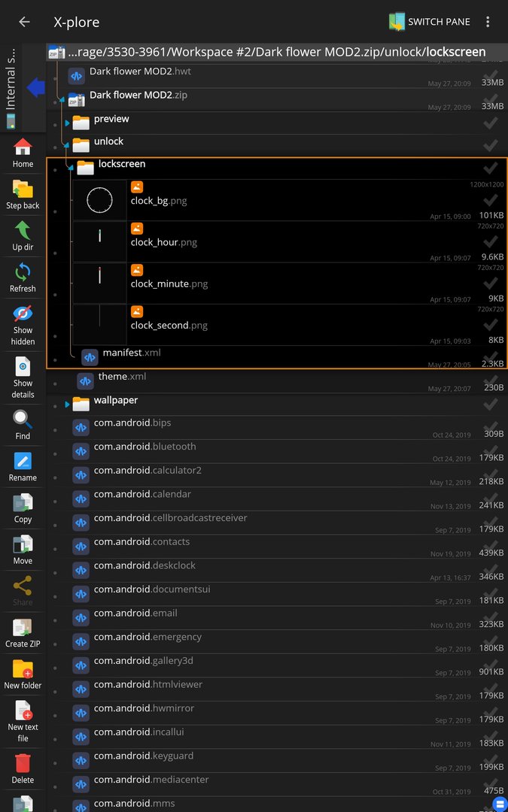Viewport: 508px width, 812px height.
Task: Check the mark for clock_hour.png
Action: point(491,241)
